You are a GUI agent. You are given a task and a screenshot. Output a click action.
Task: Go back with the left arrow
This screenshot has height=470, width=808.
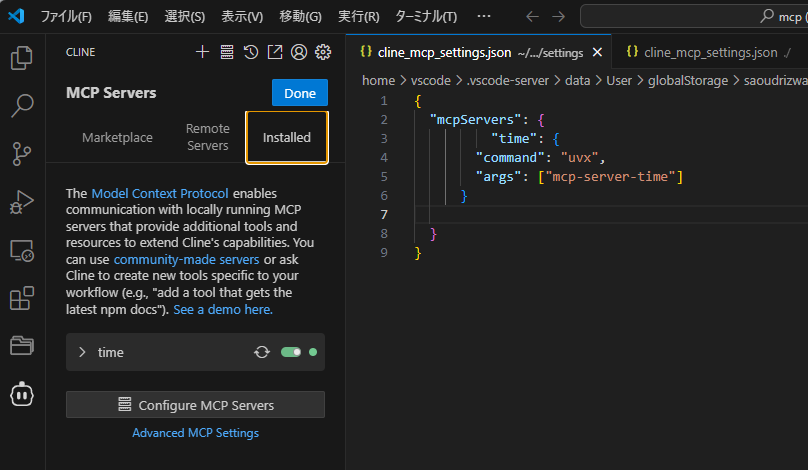click(x=532, y=16)
